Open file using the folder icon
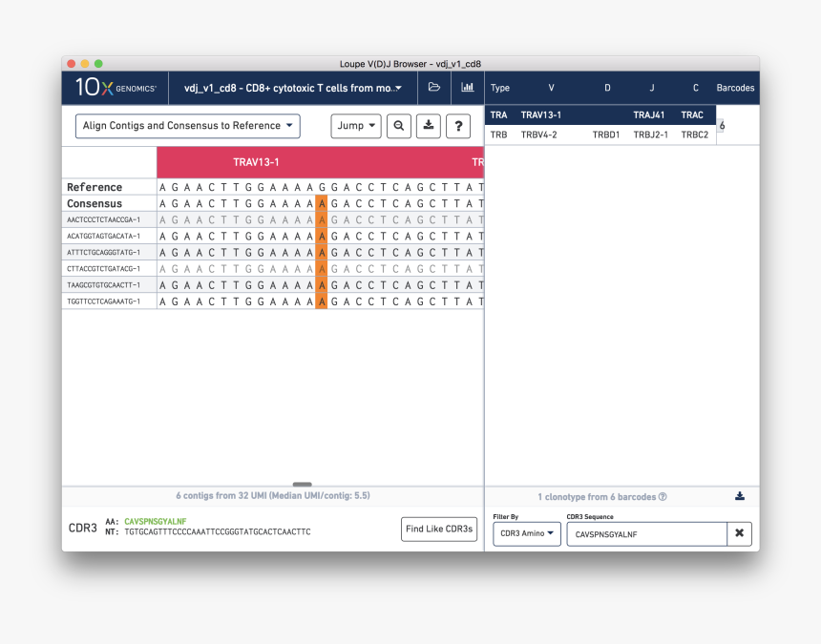The height and width of the screenshot is (644, 821). click(434, 88)
